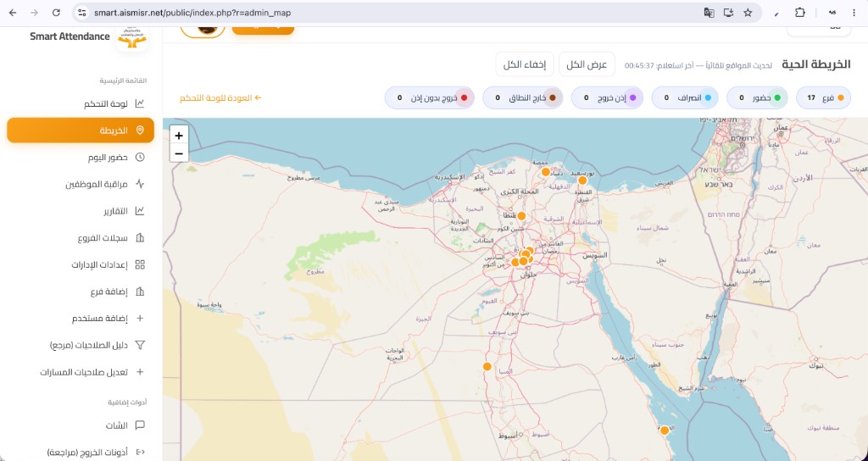Click the branch marker at طنطا
The width and height of the screenshot is (868, 461).
(521, 216)
